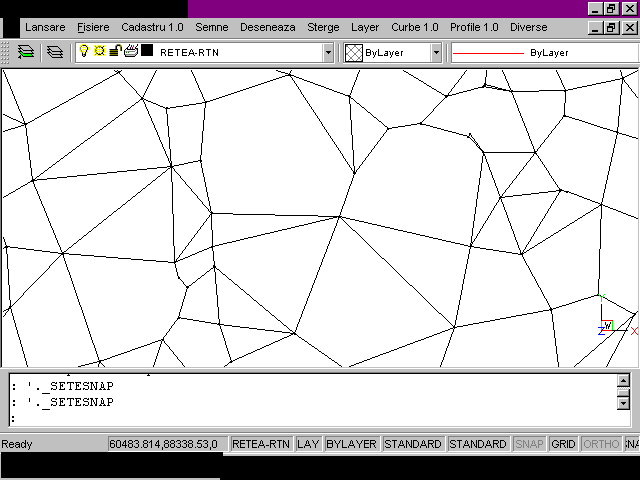
Task: Restore the drawing document window
Action: (611, 28)
